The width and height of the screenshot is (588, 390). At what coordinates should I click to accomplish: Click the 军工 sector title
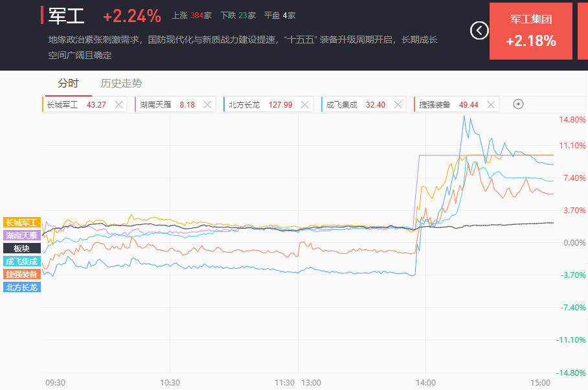67,16
